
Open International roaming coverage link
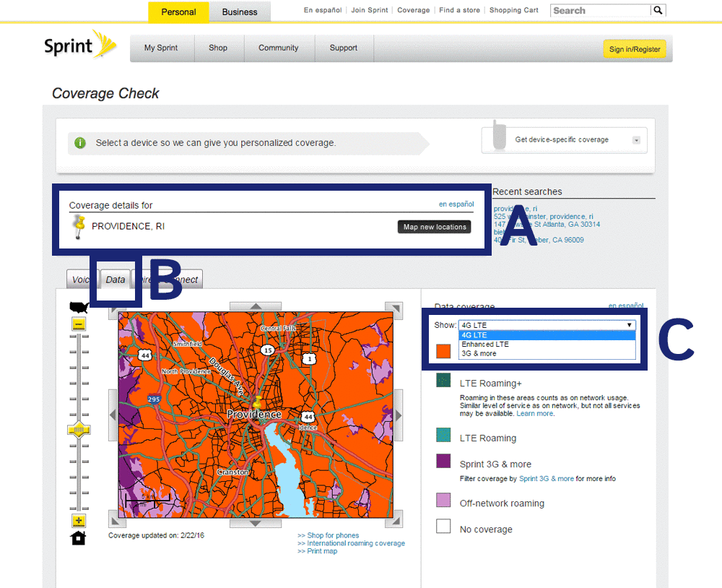point(356,543)
